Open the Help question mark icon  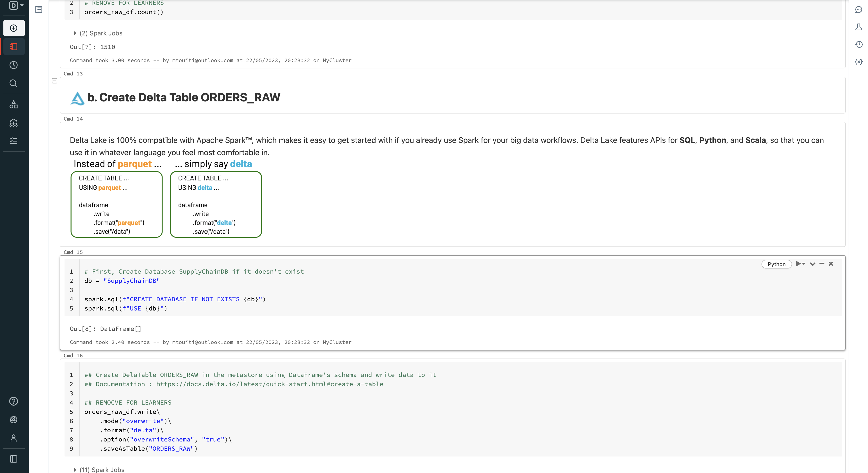(14, 401)
